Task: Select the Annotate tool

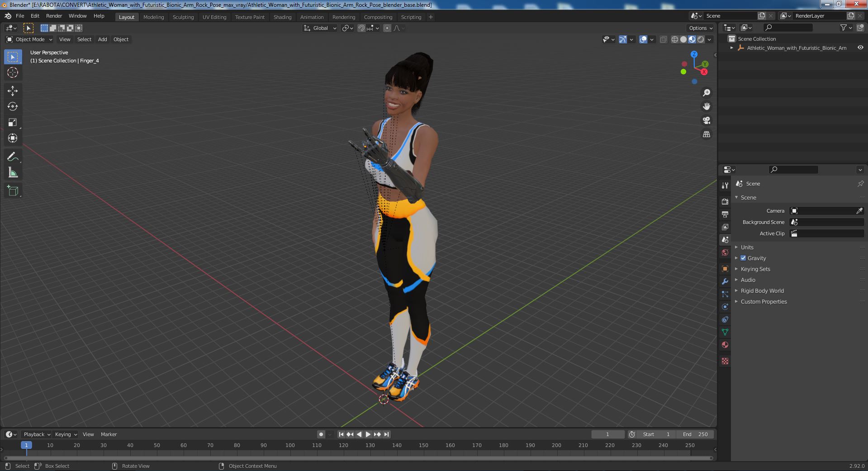Action: [x=13, y=157]
